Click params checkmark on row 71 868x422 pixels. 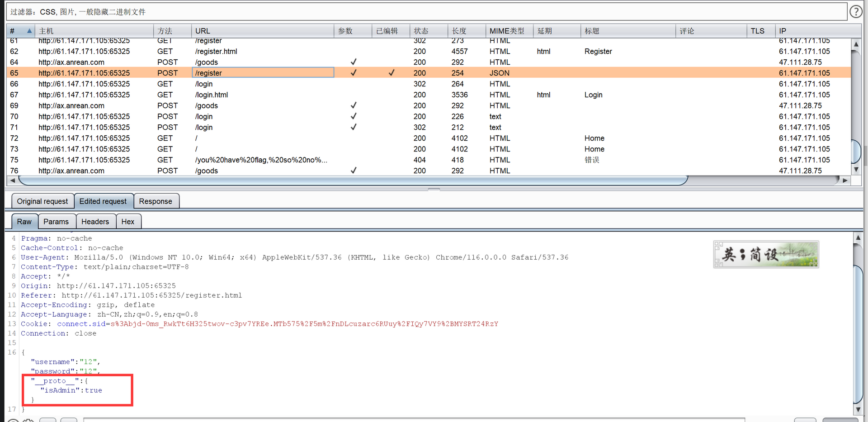point(353,127)
